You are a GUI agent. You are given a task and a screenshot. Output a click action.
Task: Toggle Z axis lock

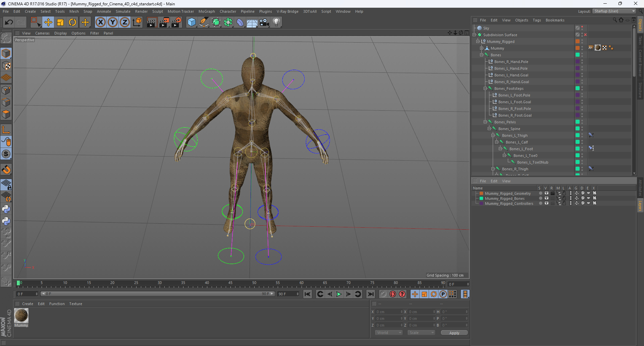[125, 22]
